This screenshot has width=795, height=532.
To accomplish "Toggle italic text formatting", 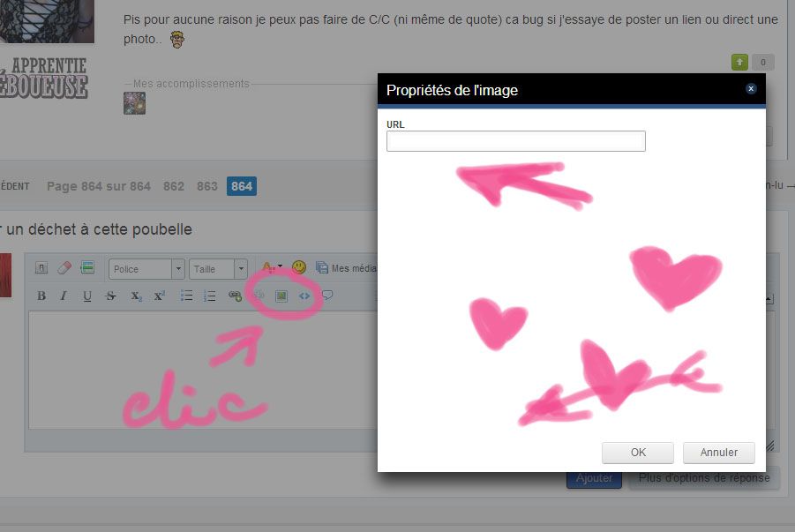I will point(64,296).
